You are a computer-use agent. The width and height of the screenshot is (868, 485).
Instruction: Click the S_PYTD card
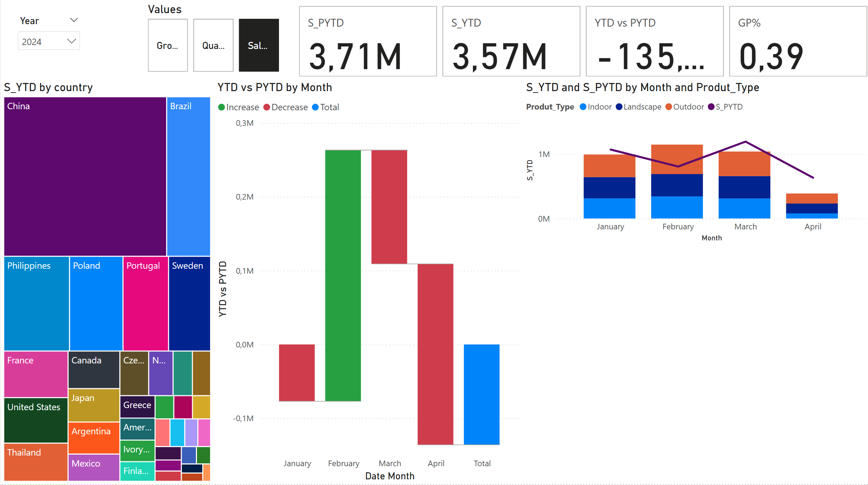pos(368,41)
